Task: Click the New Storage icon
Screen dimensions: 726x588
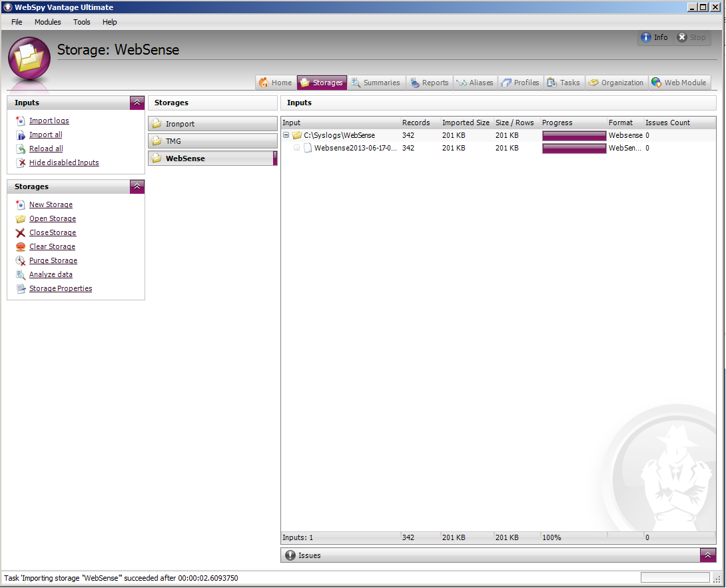Action: coord(21,204)
